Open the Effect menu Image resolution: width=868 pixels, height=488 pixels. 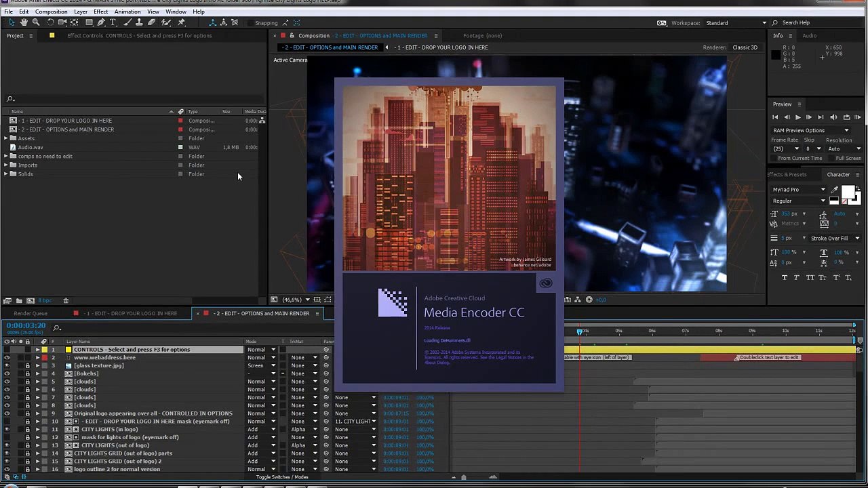tap(101, 12)
